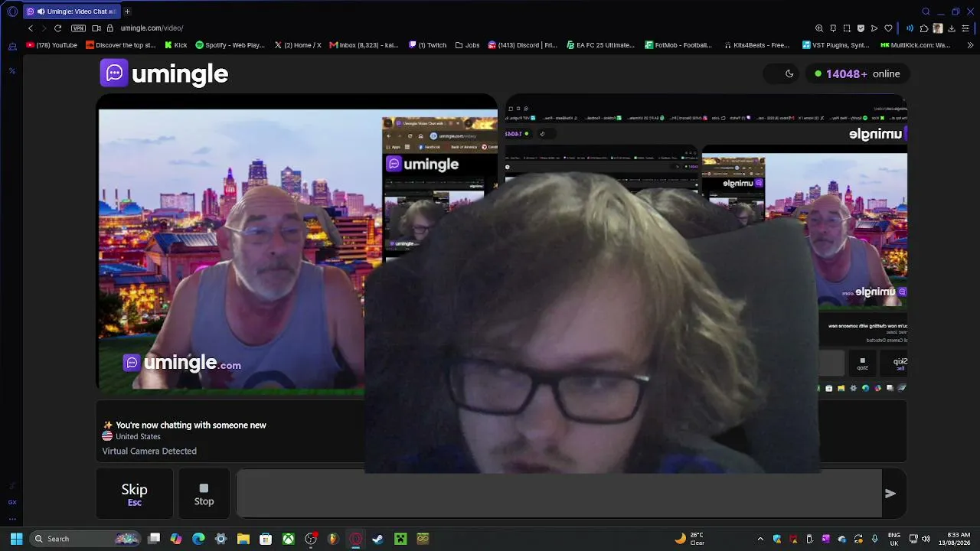Search tabs with the top magnifier
980x551 pixels.
[926, 11]
